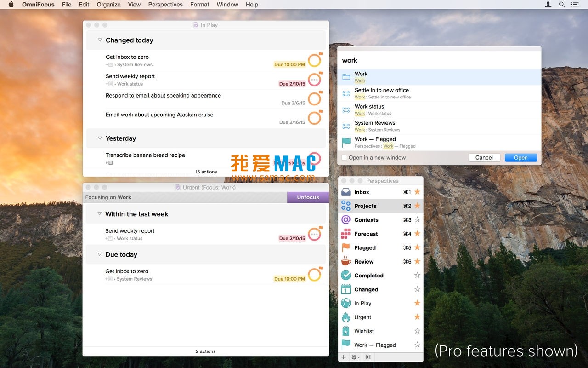Click the Settle in to new office project icon
588x368 pixels.
coord(346,93)
